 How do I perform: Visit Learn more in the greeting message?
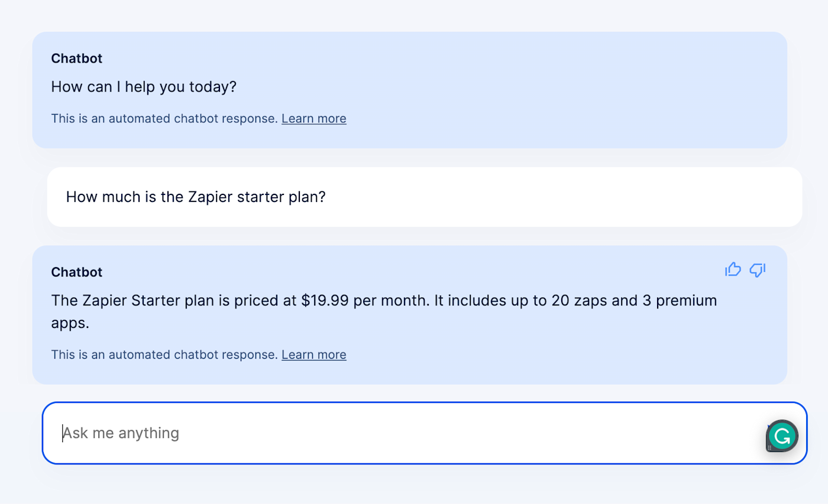pos(314,118)
